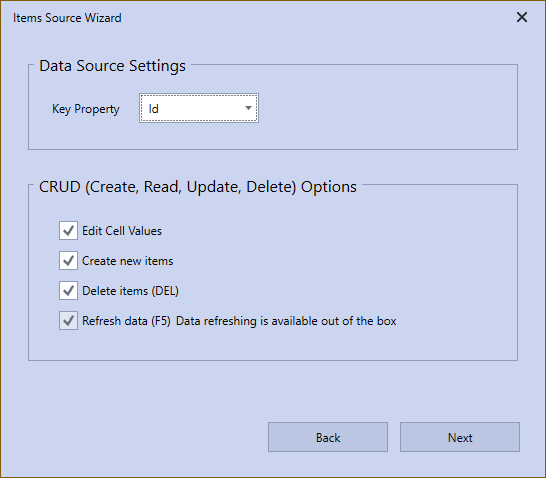Proceed to the next wizard step
The height and width of the screenshot is (478, 546).
point(460,437)
